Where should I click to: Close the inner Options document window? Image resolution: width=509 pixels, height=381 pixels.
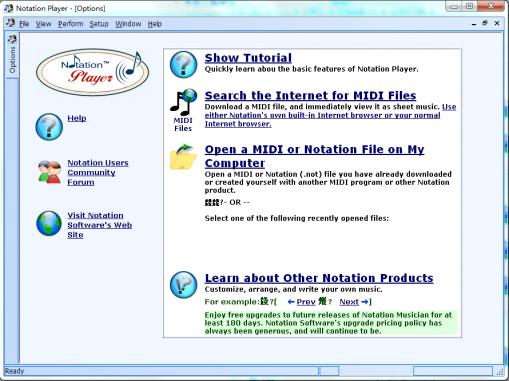pos(497,23)
